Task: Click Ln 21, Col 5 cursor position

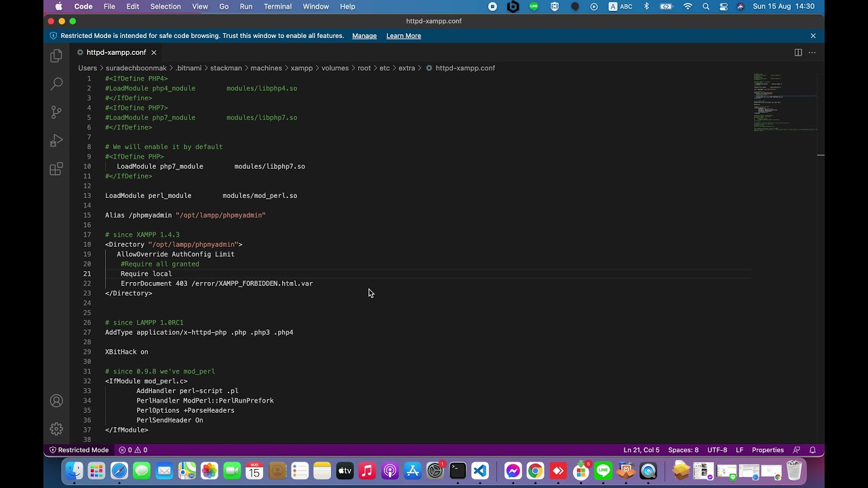Action: tap(642, 450)
